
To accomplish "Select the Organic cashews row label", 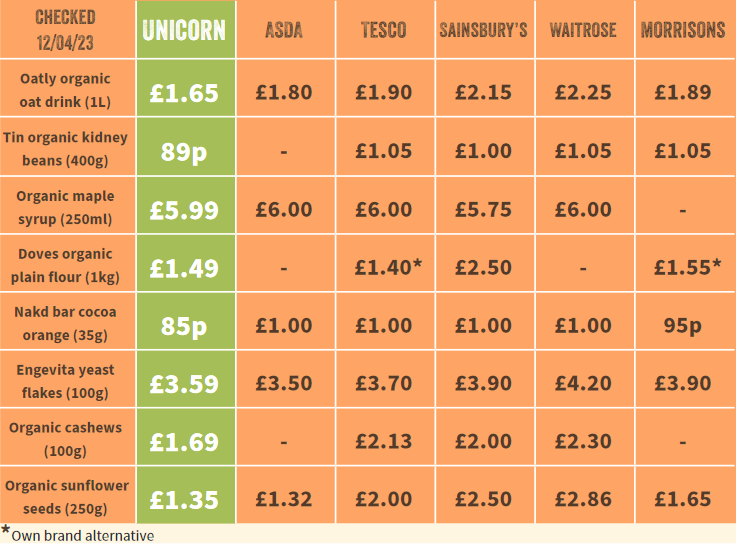I will (65, 439).
